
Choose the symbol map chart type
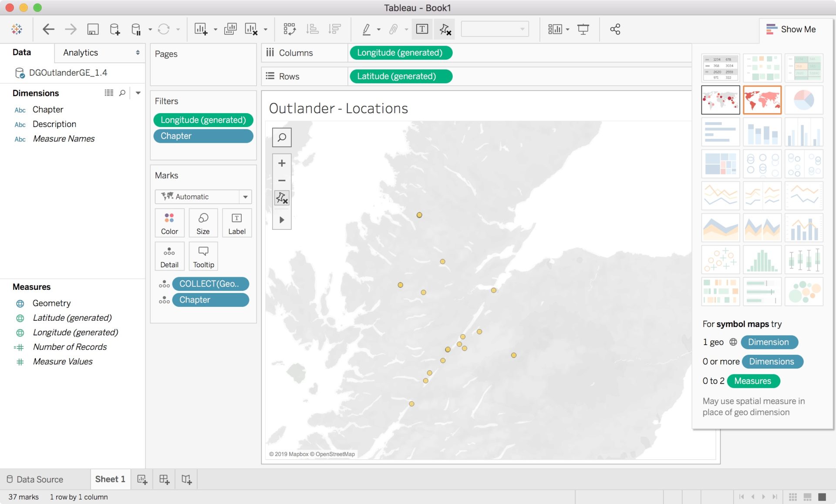[x=721, y=100]
